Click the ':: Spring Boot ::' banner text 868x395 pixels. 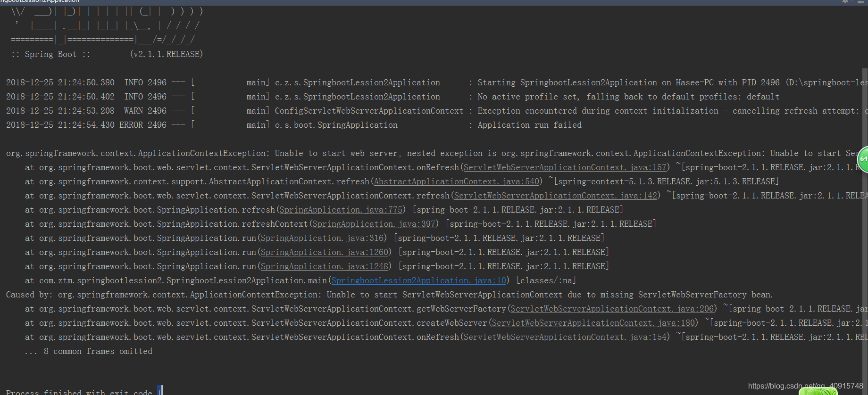[50, 54]
